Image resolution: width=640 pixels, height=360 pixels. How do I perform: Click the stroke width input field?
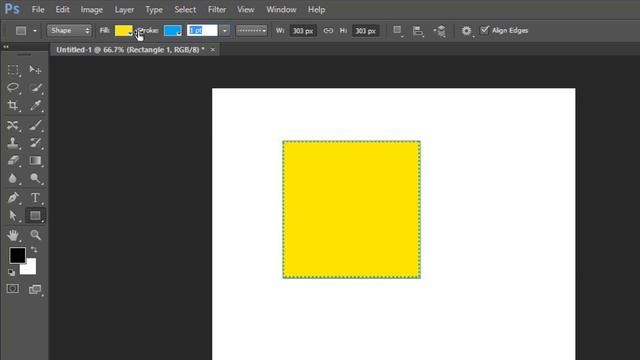202,31
